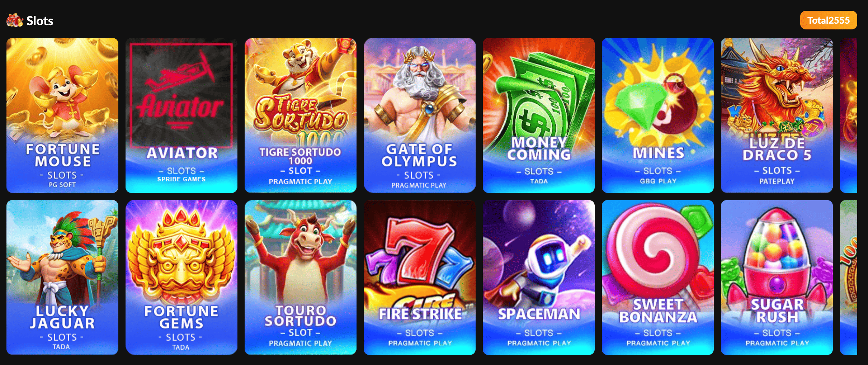Open the partially visible bottom-right game tile
The height and width of the screenshot is (365, 868).
(x=849, y=278)
